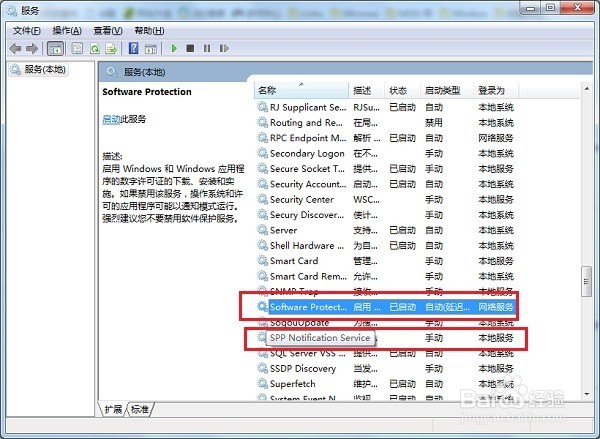Click the gear icon beside Secondary Logon
The image size is (600, 439).
[262, 153]
